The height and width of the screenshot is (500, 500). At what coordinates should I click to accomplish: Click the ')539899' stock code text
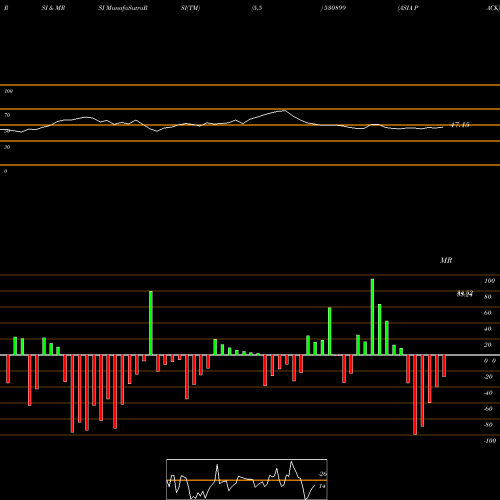[x=333, y=8]
